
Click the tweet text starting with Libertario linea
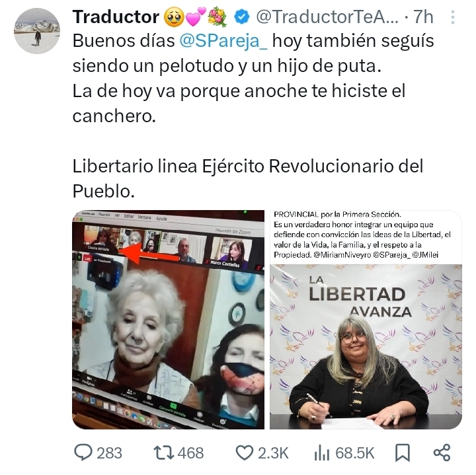[248, 178]
